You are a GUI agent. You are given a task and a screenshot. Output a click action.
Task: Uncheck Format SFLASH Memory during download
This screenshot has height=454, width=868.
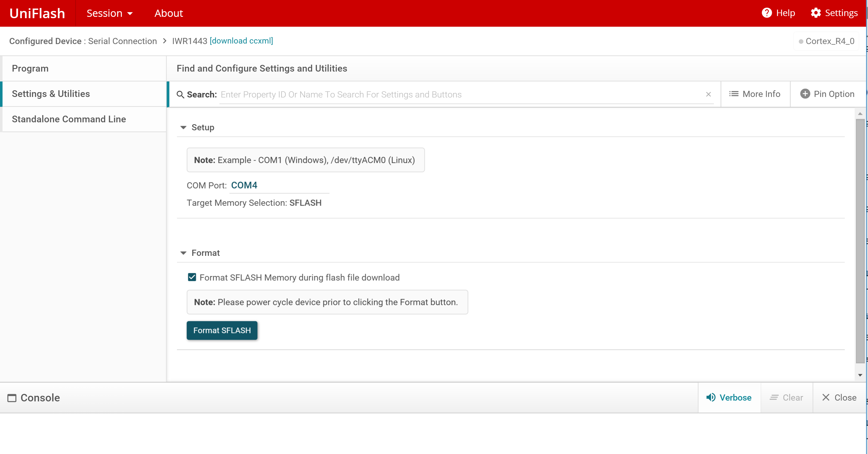point(192,277)
